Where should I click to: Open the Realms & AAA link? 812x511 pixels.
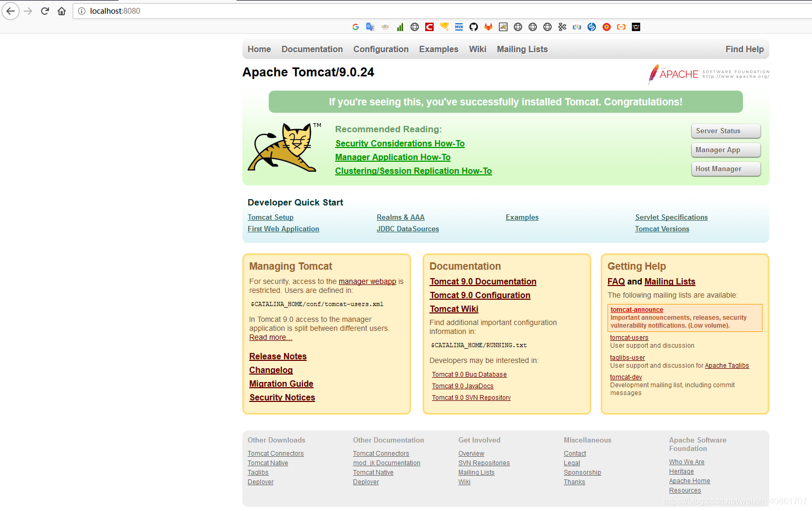400,217
